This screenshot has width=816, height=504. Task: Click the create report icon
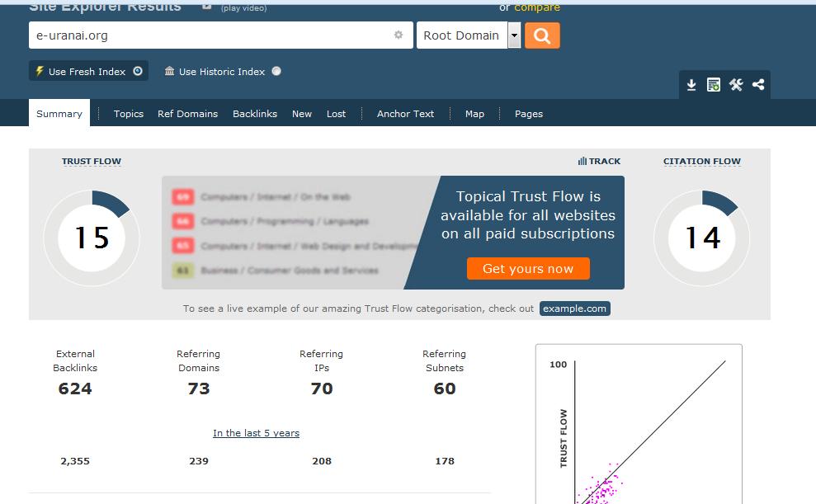coord(714,85)
